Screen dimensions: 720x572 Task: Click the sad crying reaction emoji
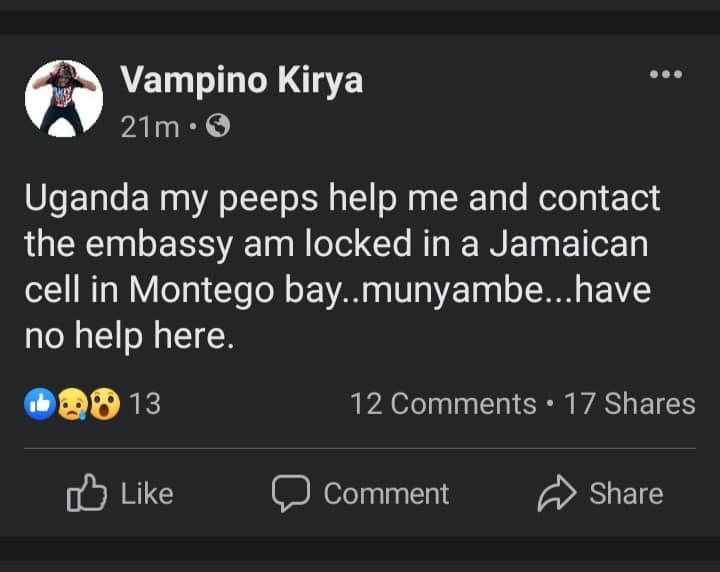pos(71,404)
